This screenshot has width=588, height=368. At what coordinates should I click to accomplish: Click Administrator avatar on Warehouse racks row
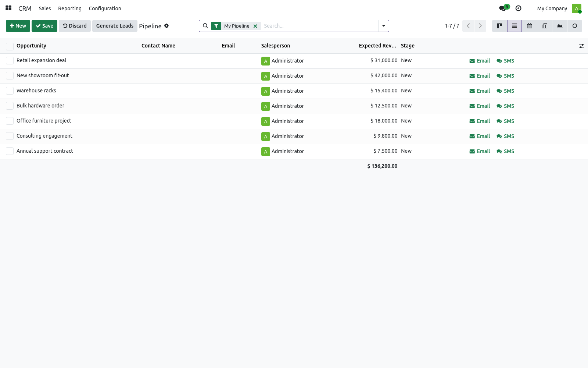(265, 91)
